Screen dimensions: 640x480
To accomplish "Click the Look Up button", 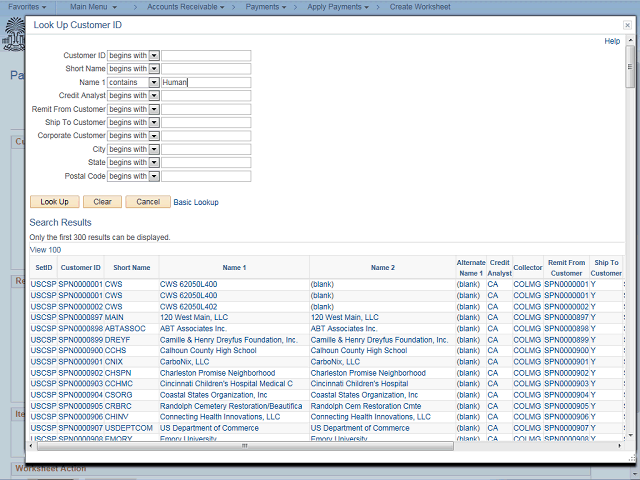I will click(x=55, y=202).
